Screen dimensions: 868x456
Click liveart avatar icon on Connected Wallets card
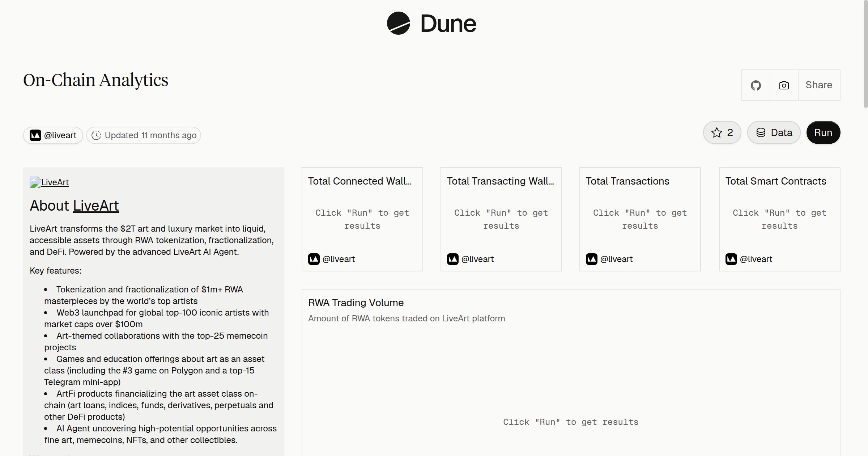pos(314,259)
